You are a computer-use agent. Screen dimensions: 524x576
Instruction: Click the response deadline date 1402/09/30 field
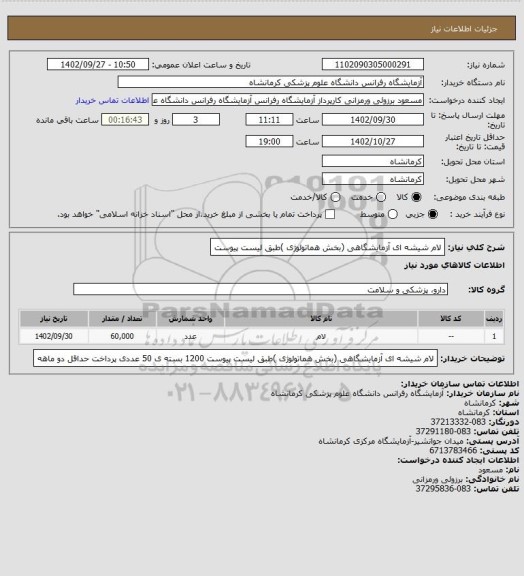point(373,120)
